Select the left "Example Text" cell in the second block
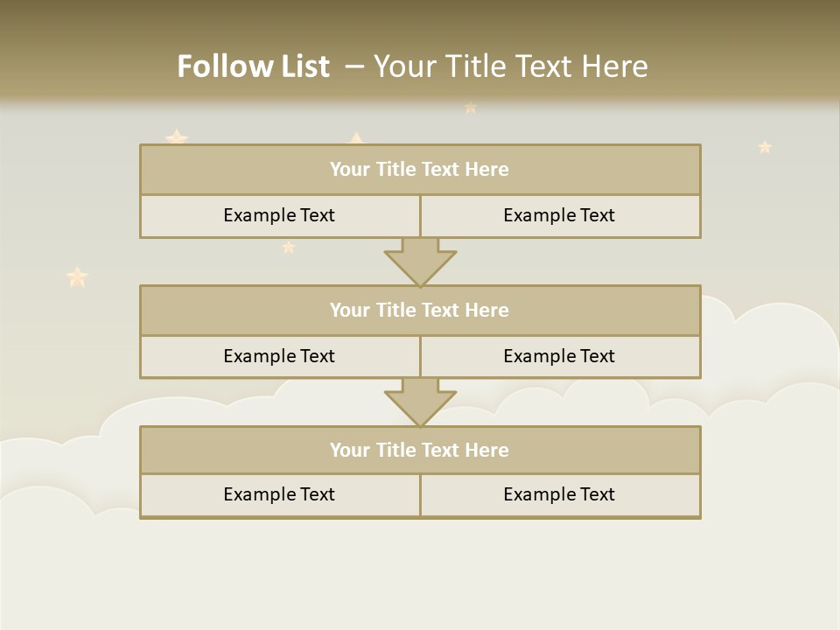Viewport: 840px width, 630px height. coord(279,356)
